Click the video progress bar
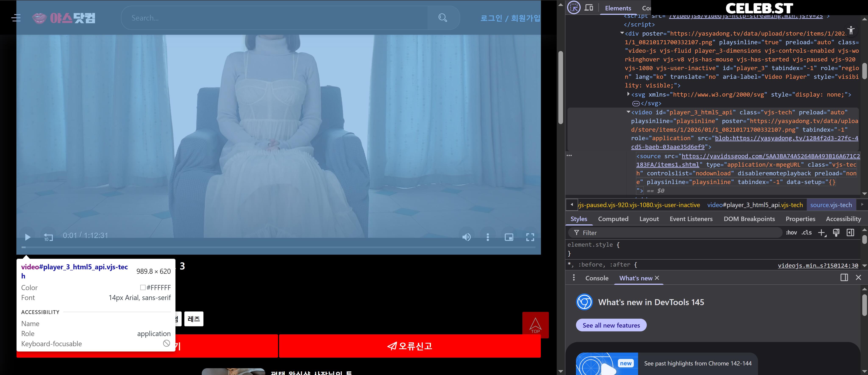 point(279,247)
